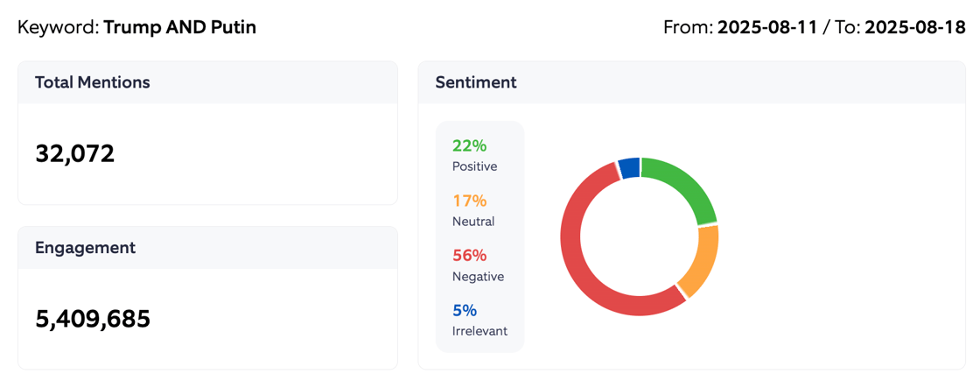The image size is (980, 388).
Task: Select the 17% Neutral legend value
Action: pos(469,201)
